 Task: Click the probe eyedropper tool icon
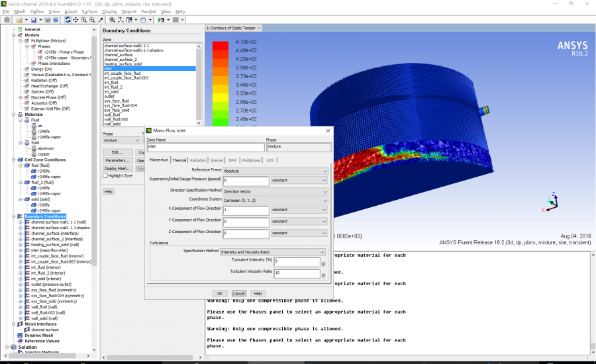point(100,20)
